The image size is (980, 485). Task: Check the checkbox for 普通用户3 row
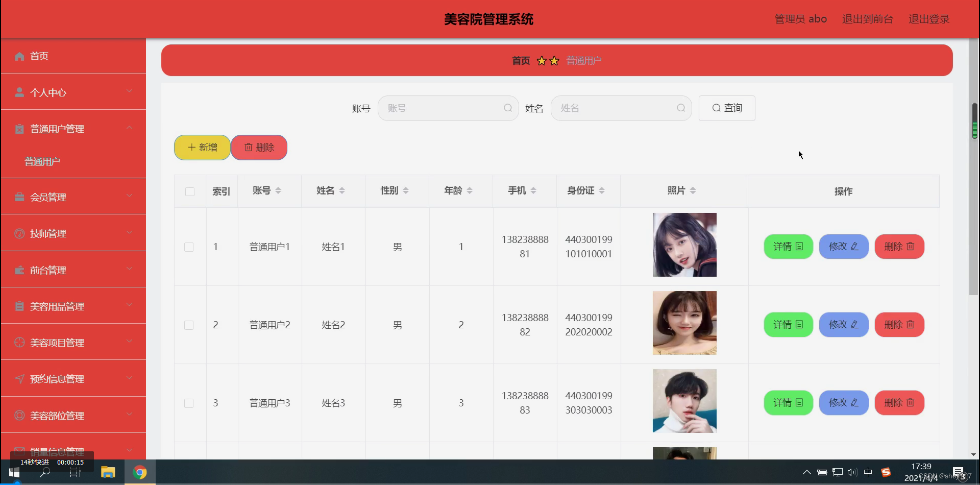[189, 403]
